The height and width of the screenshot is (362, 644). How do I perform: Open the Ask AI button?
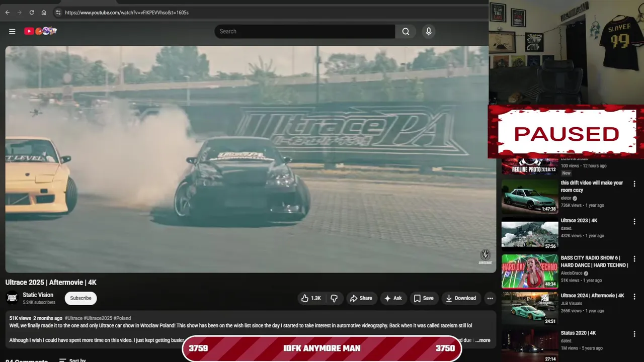pos(393,298)
